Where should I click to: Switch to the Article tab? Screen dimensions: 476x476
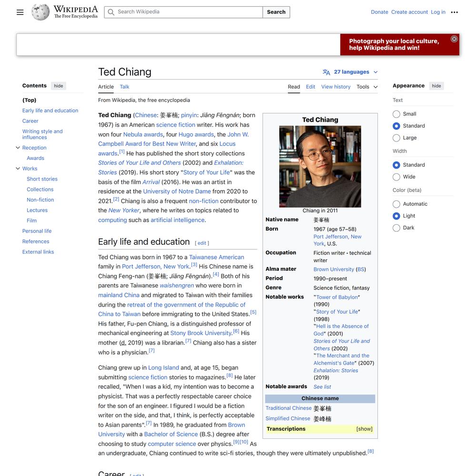(106, 87)
